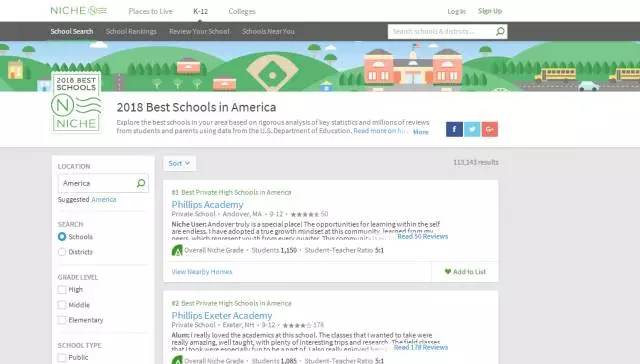Click the 2018 Best Schools Niche badge

(x=76, y=103)
